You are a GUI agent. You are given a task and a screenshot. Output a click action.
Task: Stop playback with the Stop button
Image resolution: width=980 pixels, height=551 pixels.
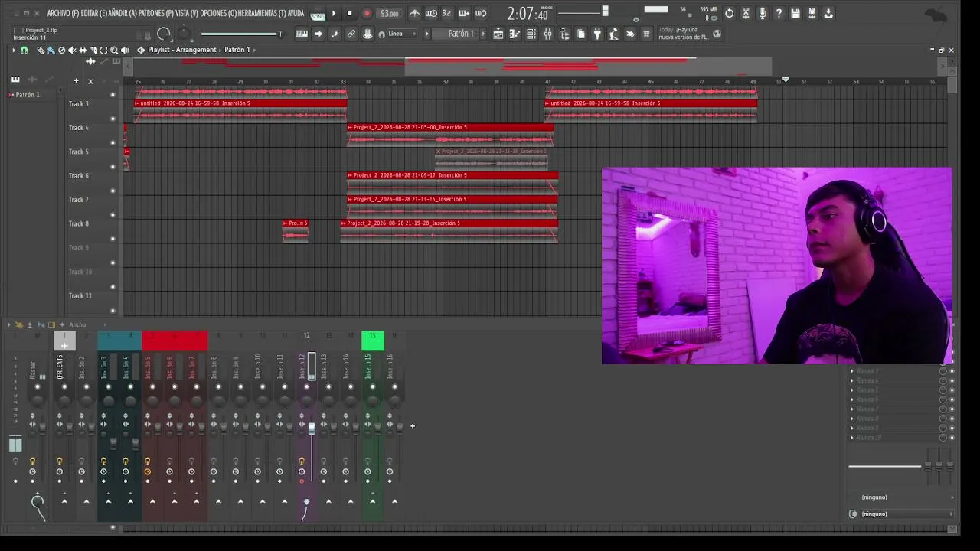[350, 13]
